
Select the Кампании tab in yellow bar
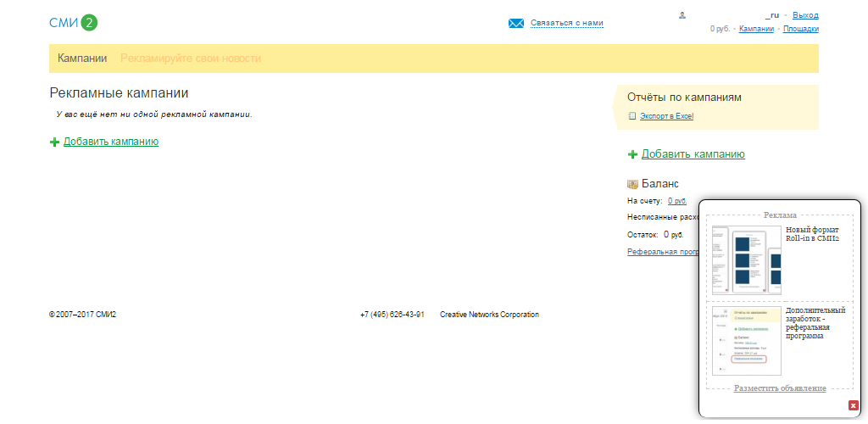coord(82,59)
